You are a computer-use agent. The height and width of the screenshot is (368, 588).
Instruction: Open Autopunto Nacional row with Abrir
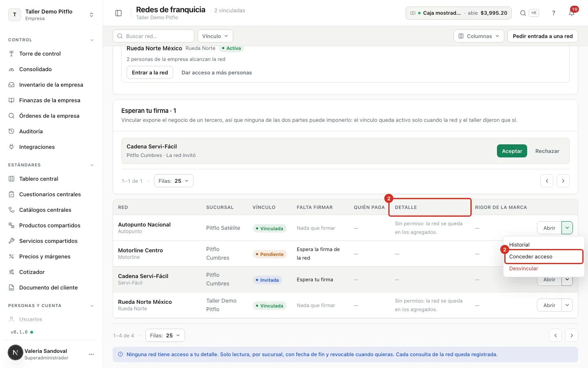[549, 228]
